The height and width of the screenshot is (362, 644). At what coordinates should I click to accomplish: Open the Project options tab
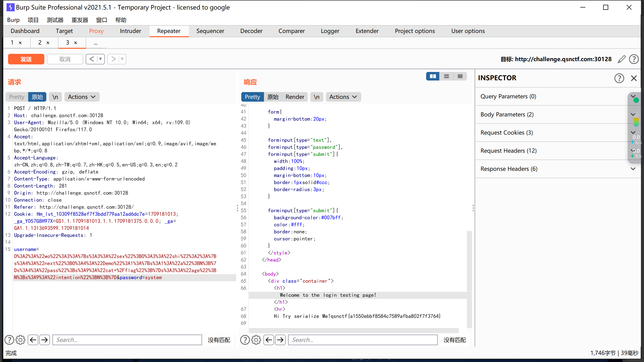tap(415, 31)
